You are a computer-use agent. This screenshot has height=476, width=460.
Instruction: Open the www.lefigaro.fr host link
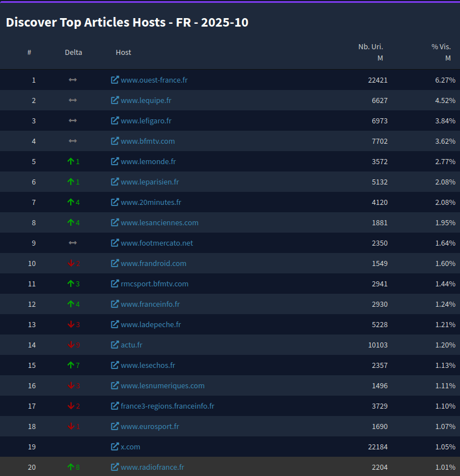click(146, 121)
